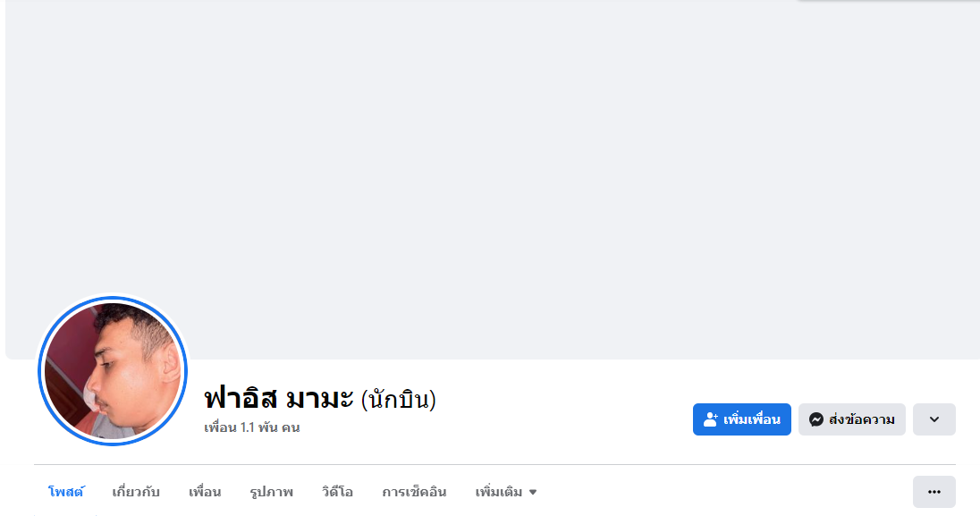Click the add-person icon on เพิ่มเพื่อน
This screenshot has width=980, height=516.
[711, 419]
